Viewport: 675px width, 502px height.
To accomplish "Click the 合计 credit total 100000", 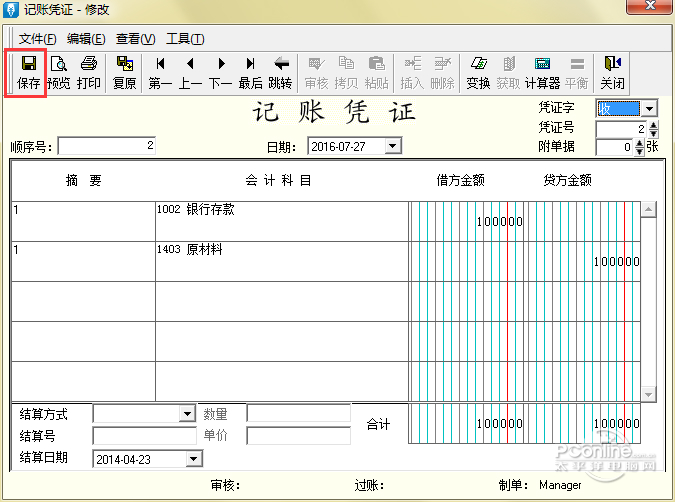I will (x=616, y=424).
